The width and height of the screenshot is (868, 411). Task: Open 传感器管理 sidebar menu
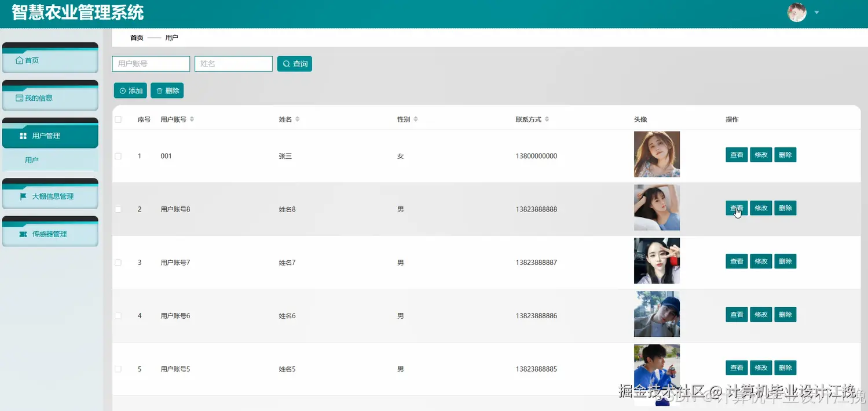(x=50, y=234)
